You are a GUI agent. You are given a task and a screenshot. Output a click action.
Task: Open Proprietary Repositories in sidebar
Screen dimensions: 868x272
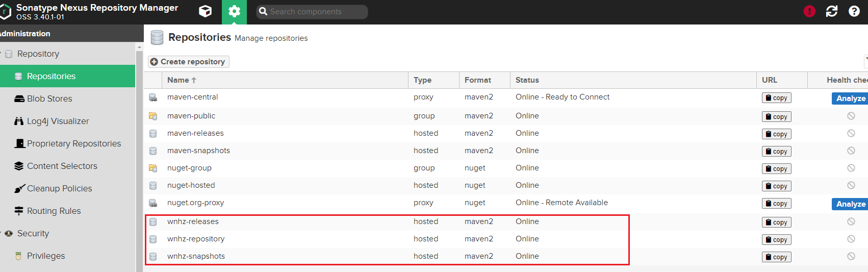[67, 143]
